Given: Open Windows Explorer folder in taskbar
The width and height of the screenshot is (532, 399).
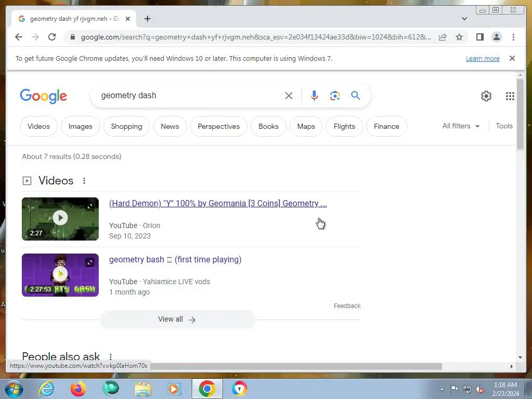Looking at the screenshot, I should coord(143,389).
